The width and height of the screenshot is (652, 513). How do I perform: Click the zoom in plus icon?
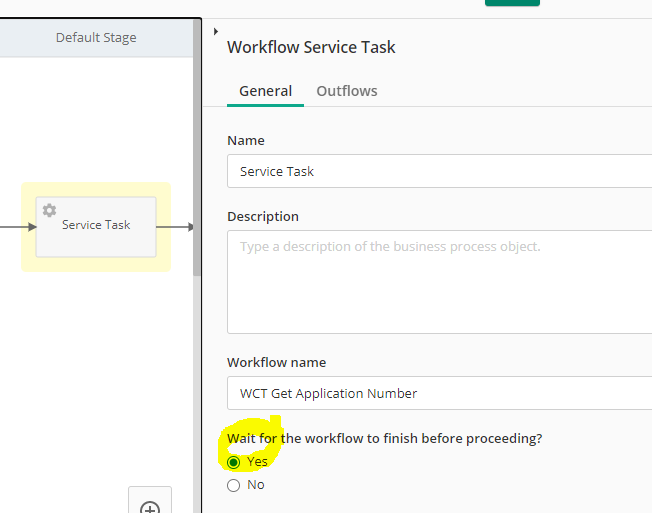[x=150, y=508]
